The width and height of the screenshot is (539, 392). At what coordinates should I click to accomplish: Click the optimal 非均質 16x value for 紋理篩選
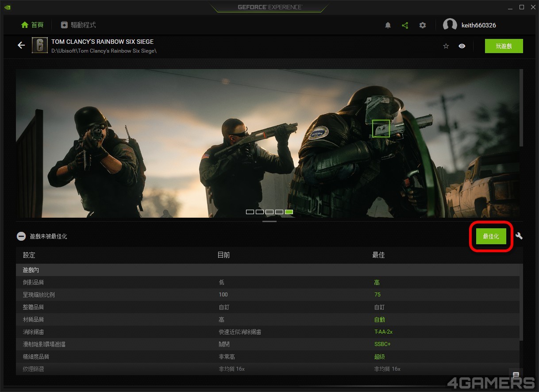[x=387, y=369]
